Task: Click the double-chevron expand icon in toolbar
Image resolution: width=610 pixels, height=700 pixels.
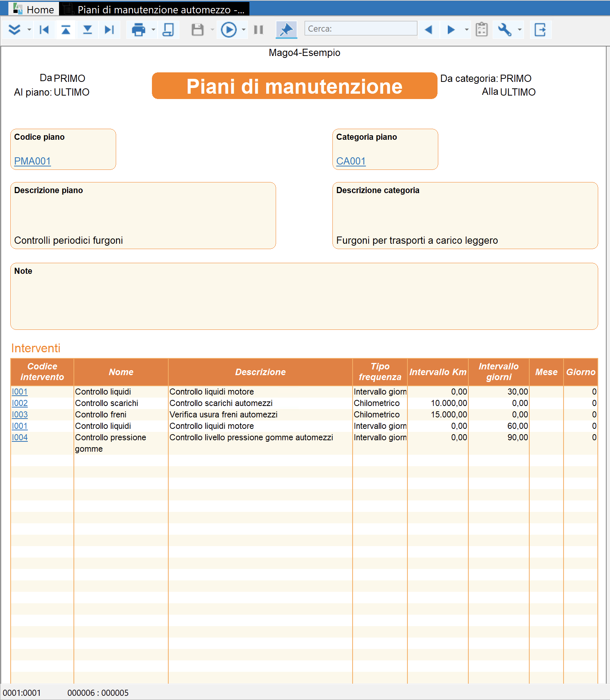Action: click(14, 29)
